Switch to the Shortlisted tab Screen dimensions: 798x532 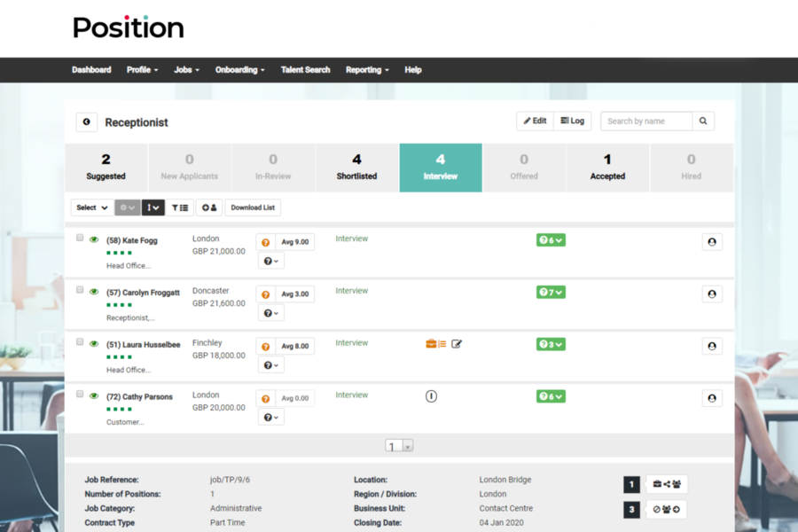[356, 168]
